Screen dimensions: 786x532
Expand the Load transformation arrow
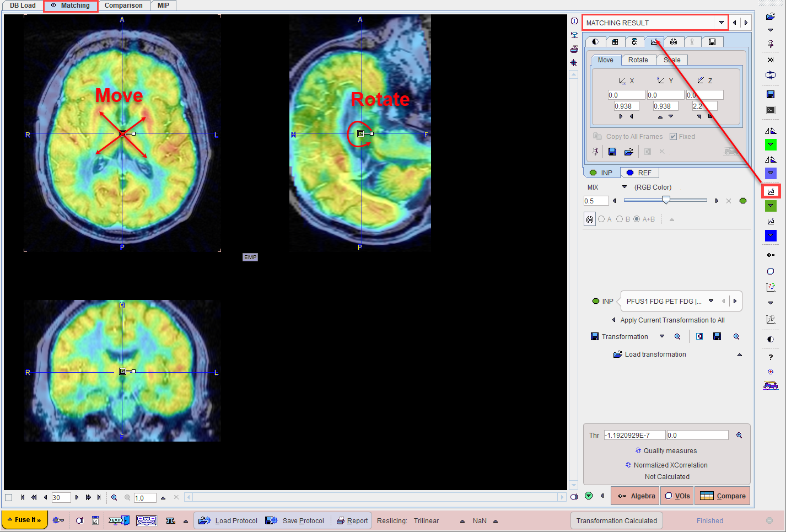740,354
